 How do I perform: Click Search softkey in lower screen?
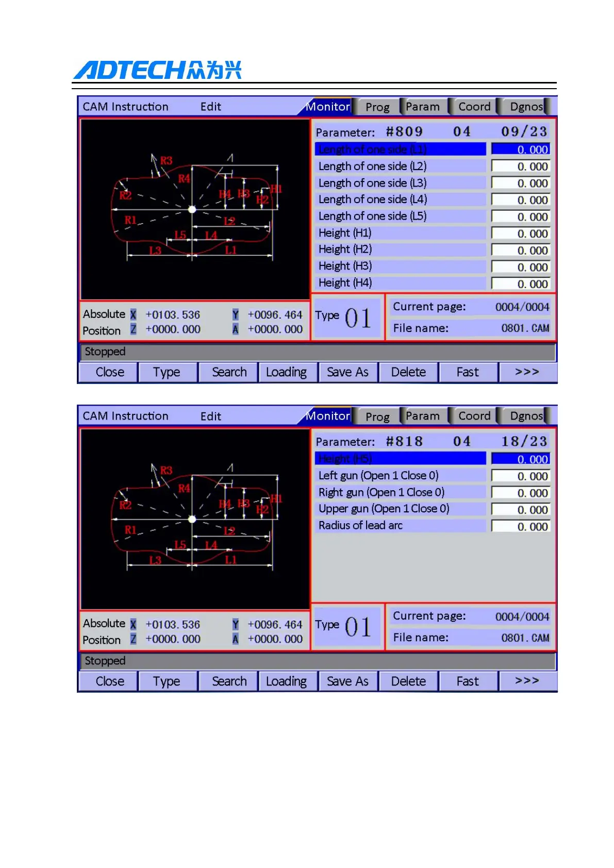(228, 681)
